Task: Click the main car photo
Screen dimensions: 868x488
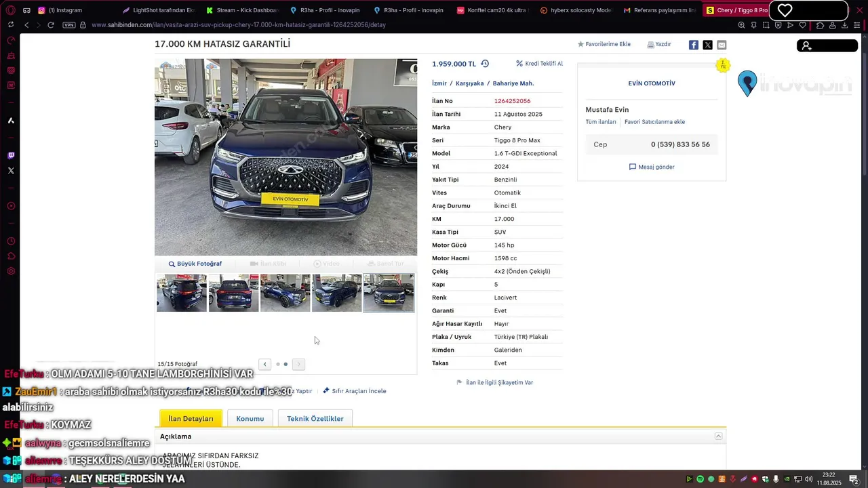Action: (x=286, y=157)
